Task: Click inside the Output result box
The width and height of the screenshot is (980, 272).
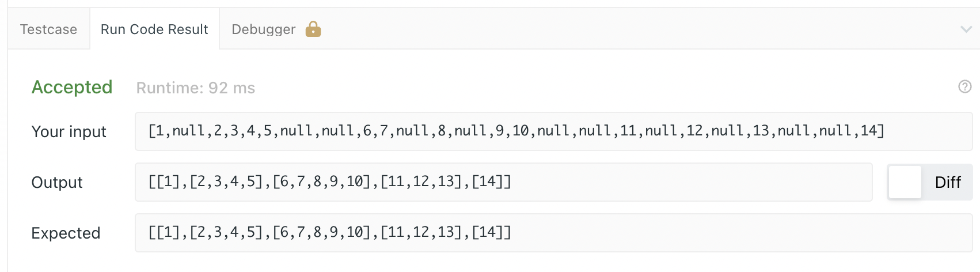Action: [x=503, y=182]
